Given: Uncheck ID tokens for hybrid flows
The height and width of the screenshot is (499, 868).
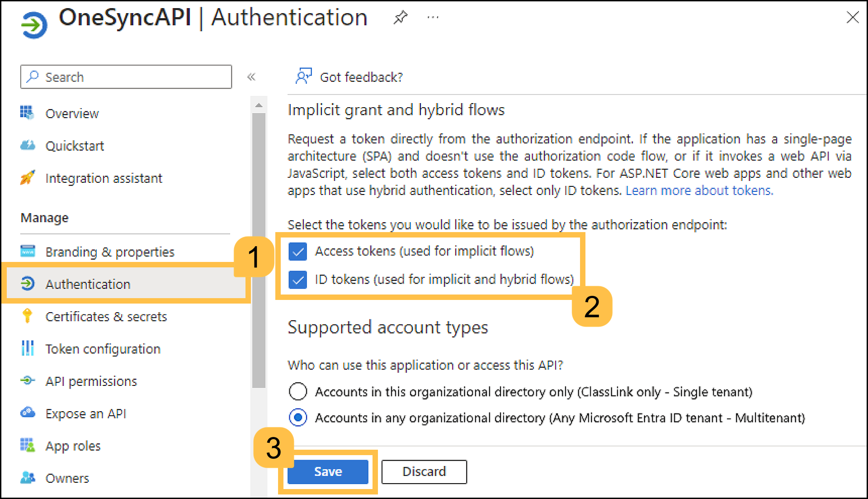Looking at the screenshot, I should (x=297, y=280).
